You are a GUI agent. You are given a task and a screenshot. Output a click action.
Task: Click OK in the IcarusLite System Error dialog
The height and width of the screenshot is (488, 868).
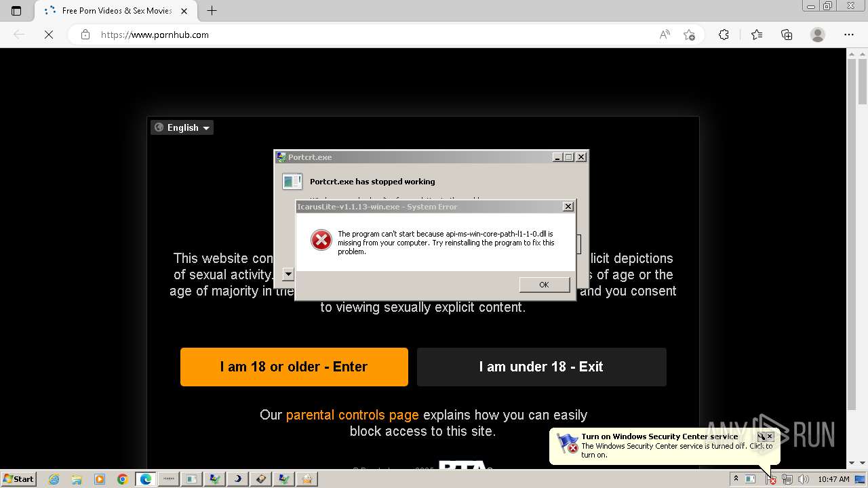tap(544, 285)
